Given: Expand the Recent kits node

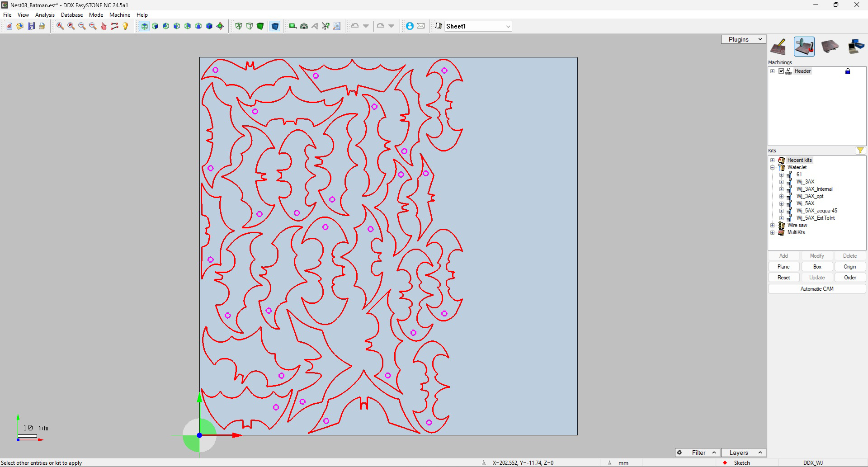Looking at the screenshot, I should 773,160.
